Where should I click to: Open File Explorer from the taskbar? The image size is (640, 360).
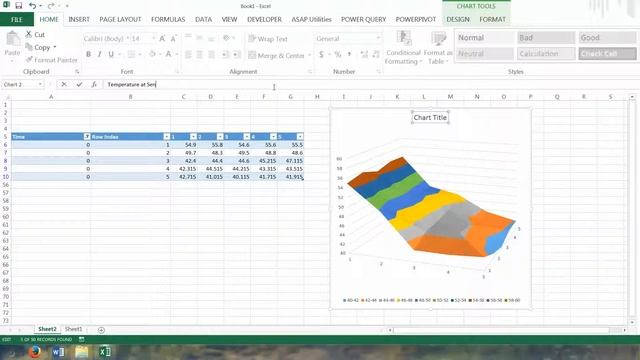82,352
